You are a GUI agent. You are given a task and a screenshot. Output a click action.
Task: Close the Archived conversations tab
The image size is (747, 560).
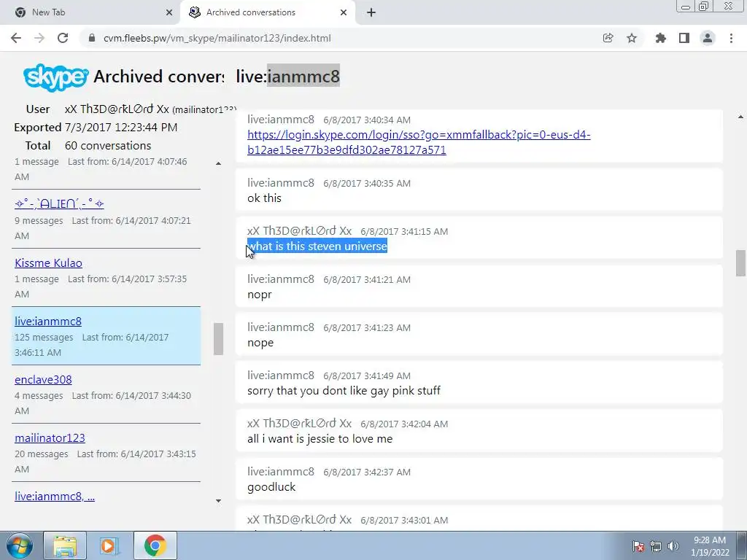(x=344, y=12)
